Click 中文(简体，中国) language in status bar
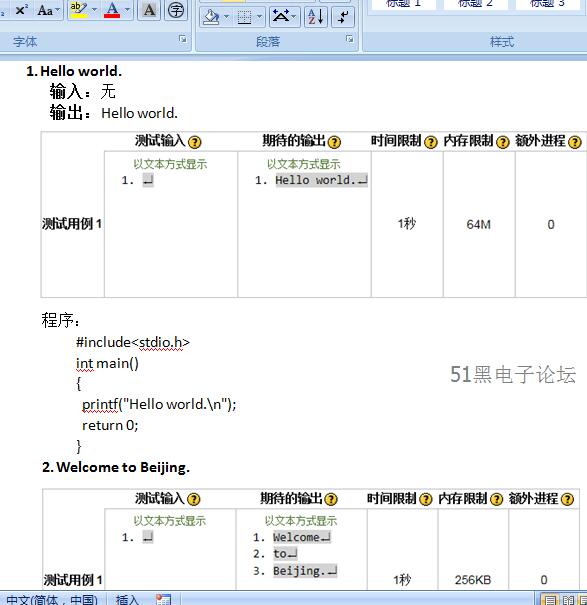 pyautogui.click(x=52, y=600)
